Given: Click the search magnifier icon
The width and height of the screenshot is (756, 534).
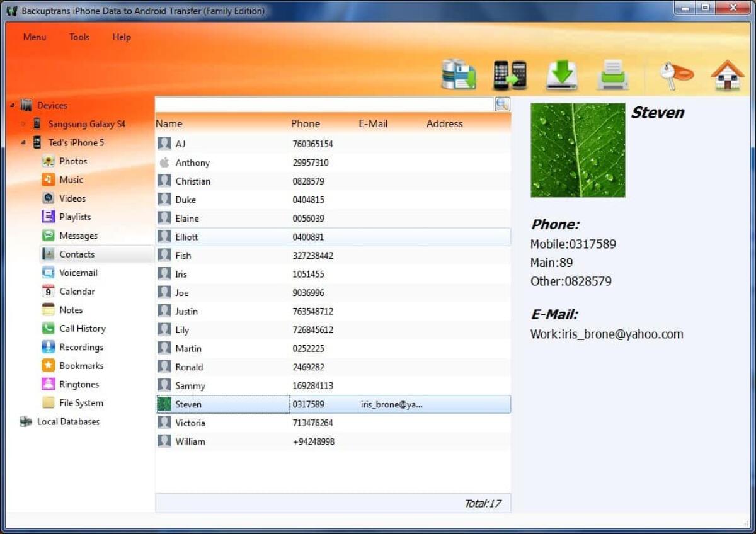Looking at the screenshot, I should tap(502, 104).
